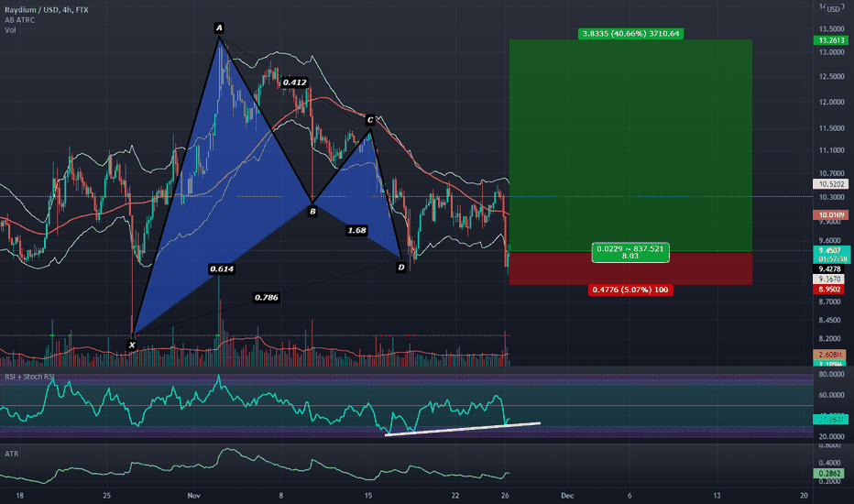Select the red stop-loss zone

coord(630,268)
